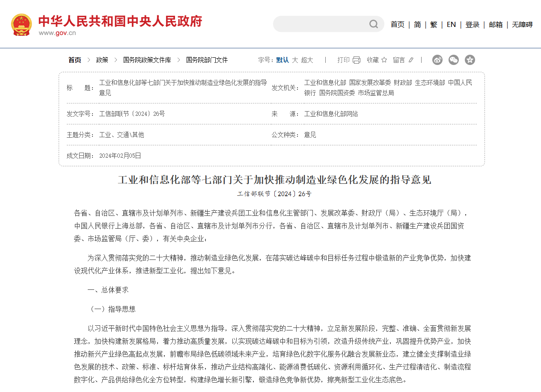Click the 收藏 favorite text

coord(373,60)
